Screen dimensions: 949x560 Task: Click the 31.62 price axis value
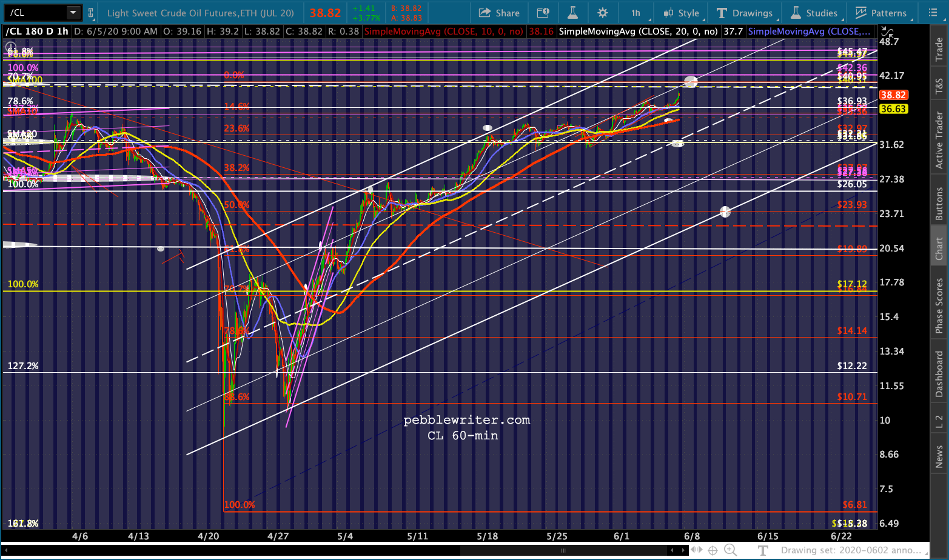[x=891, y=145]
